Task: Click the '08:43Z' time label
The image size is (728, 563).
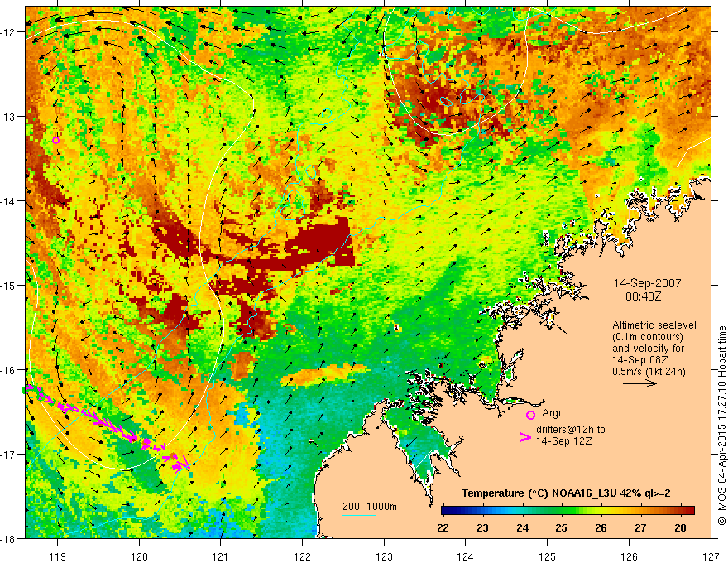Action: click(x=643, y=296)
